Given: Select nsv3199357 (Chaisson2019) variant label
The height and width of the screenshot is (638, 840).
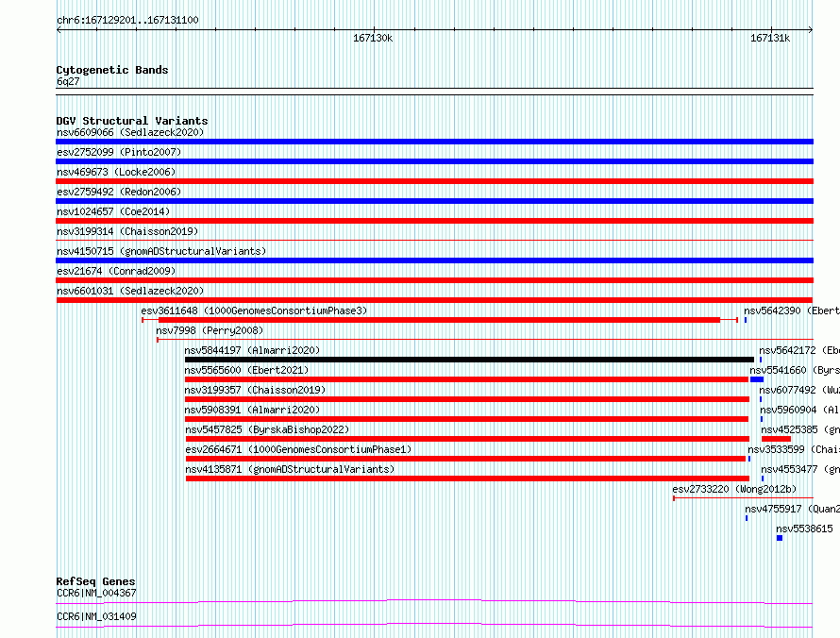Looking at the screenshot, I should coord(255,390).
